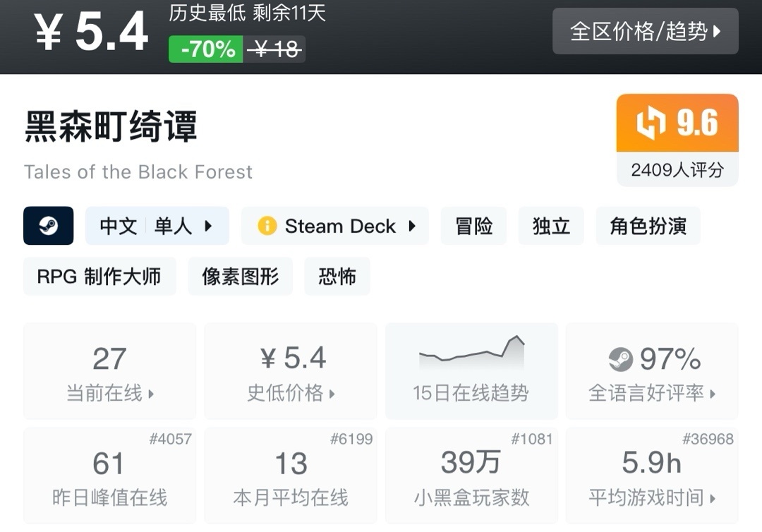Image resolution: width=762 pixels, height=532 pixels.
Task: Click the yellow Steam Deck info icon
Action: click(x=267, y=226)
